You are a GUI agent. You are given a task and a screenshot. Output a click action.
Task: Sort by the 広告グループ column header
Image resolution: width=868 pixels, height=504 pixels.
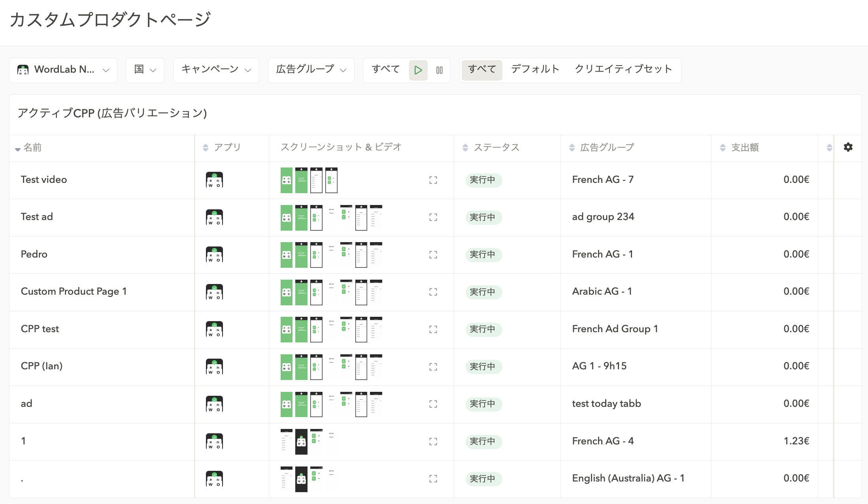point(602,148)
